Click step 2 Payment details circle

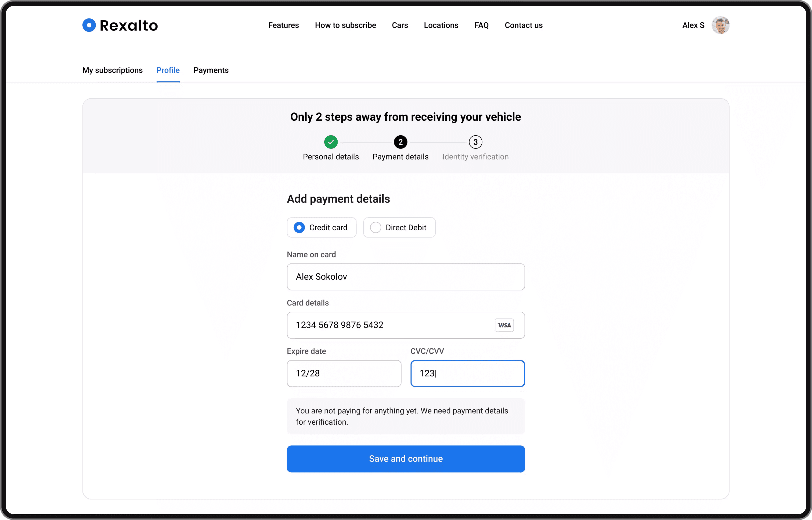click(x=400, y=142)
